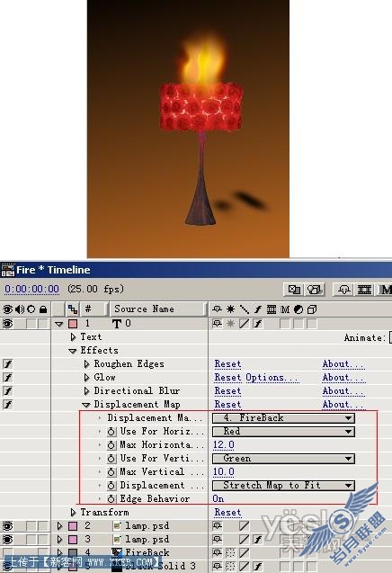This screenshot has width=392, height=573.
Task: Click layer 1 effects switch icon
Action: pyautogui.click(x=258, y=324)
